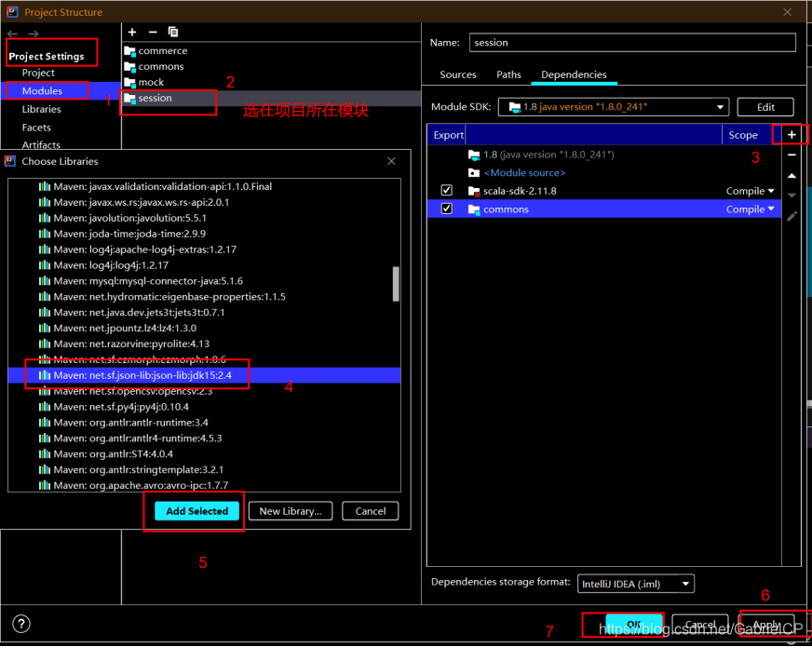Click the module Name input field
The width and height of the screenshot is (812, 647).
pos(631,43)
